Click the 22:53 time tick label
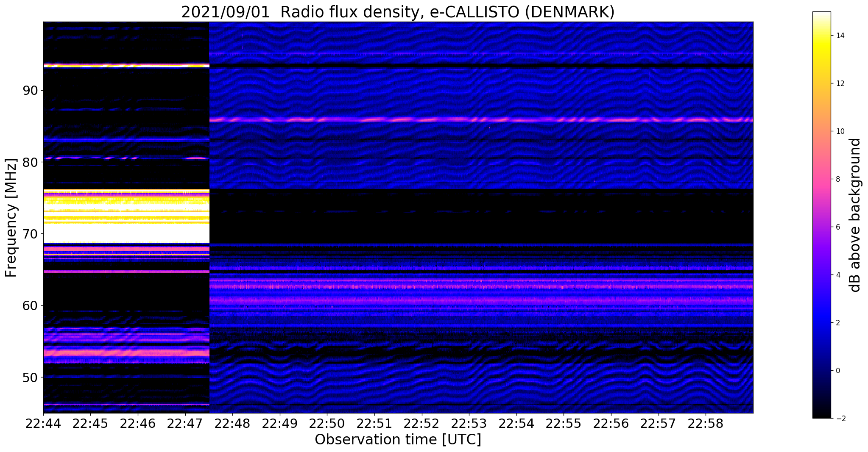This screenshot has width=868, height=452. [469, 424]
